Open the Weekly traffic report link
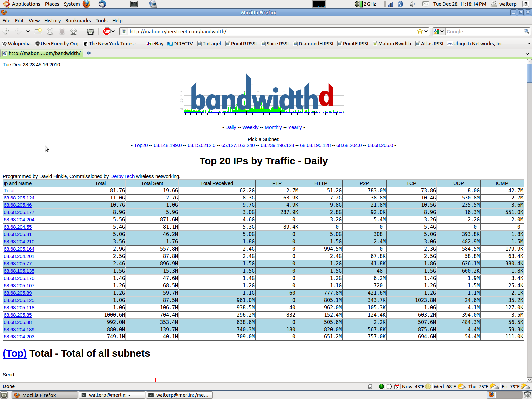This screenshot has width=532, height=399. pos(250,127)
